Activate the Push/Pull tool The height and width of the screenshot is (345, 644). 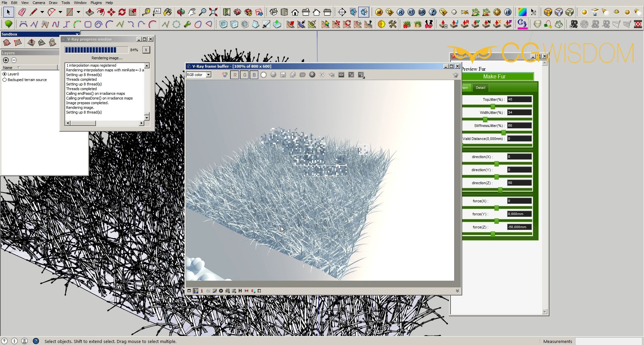click(x=90, y=12)
